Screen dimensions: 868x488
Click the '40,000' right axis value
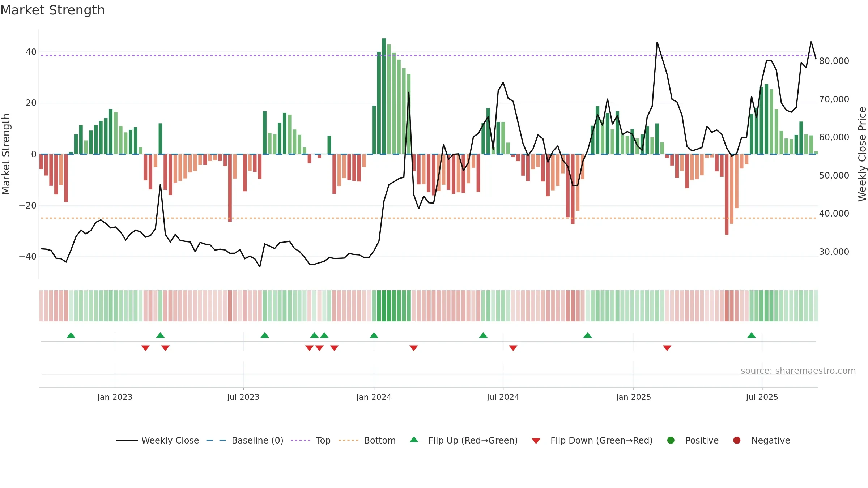tap(834, 213)
